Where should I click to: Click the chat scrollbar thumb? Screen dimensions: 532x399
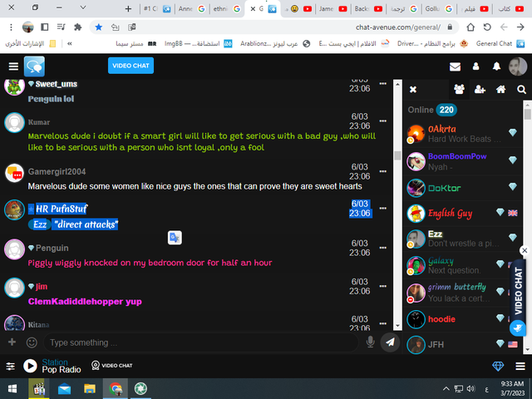click(x=397, y=155)
